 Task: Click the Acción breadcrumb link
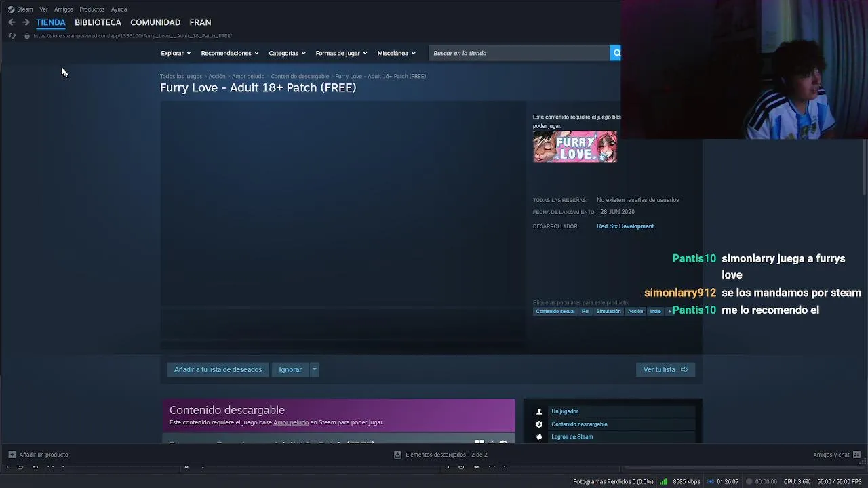[x=217, y=77]
